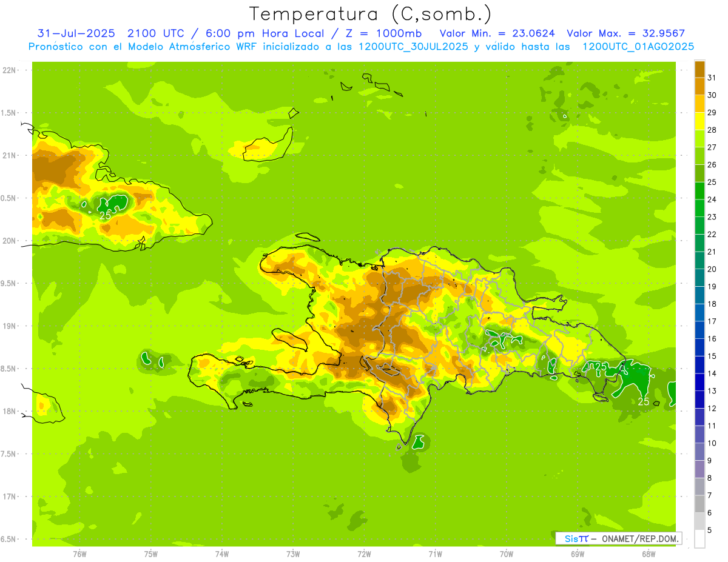This screenshot has width=728, height=562.
Task: Click the color scale value 18
Action: [712, 304]
